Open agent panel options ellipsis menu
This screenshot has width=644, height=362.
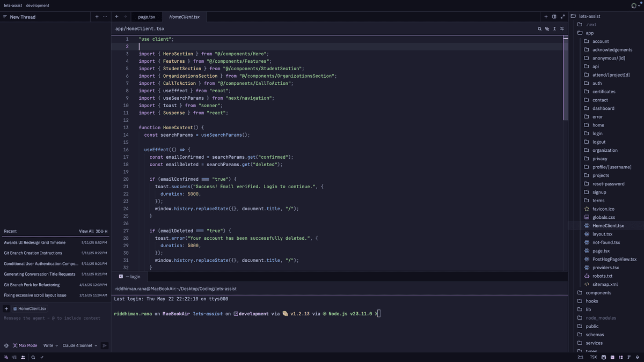(105, 17)
